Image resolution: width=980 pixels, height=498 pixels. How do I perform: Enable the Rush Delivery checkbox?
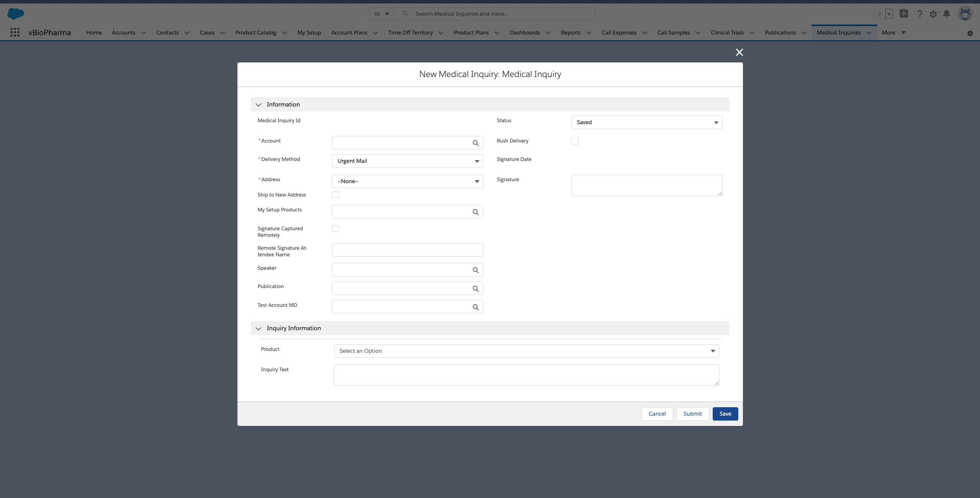coord(574,141)
